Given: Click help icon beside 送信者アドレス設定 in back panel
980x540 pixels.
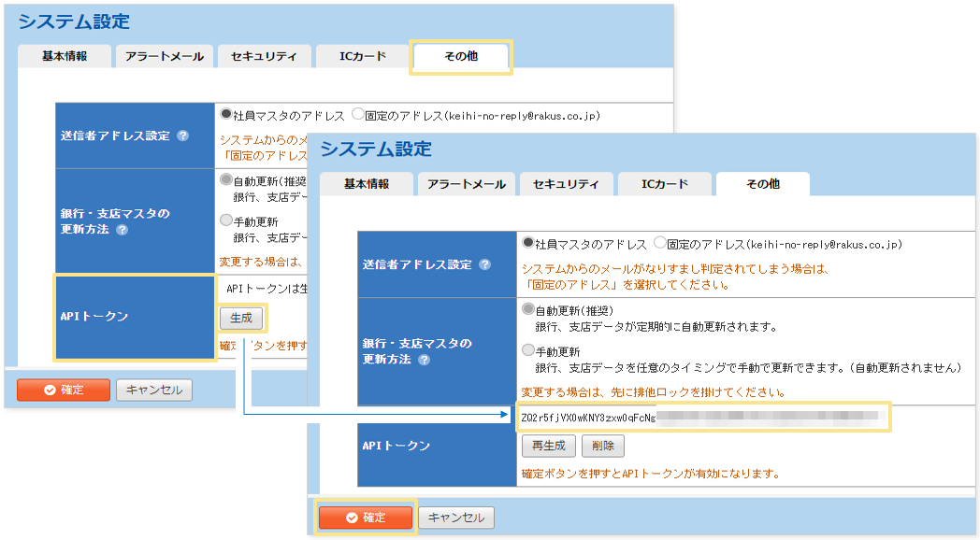Looking at the screenshot, I should coord(182,135).
